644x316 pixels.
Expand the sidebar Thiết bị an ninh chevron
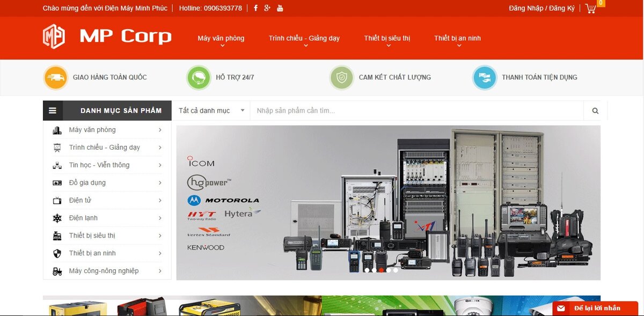coord(160,253)
